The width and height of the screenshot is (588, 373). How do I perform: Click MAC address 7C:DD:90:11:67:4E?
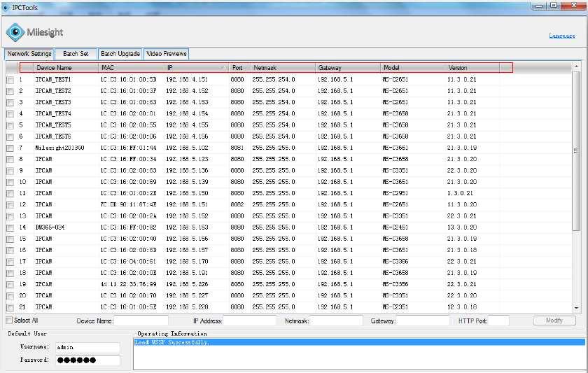[x=128, y=204]
